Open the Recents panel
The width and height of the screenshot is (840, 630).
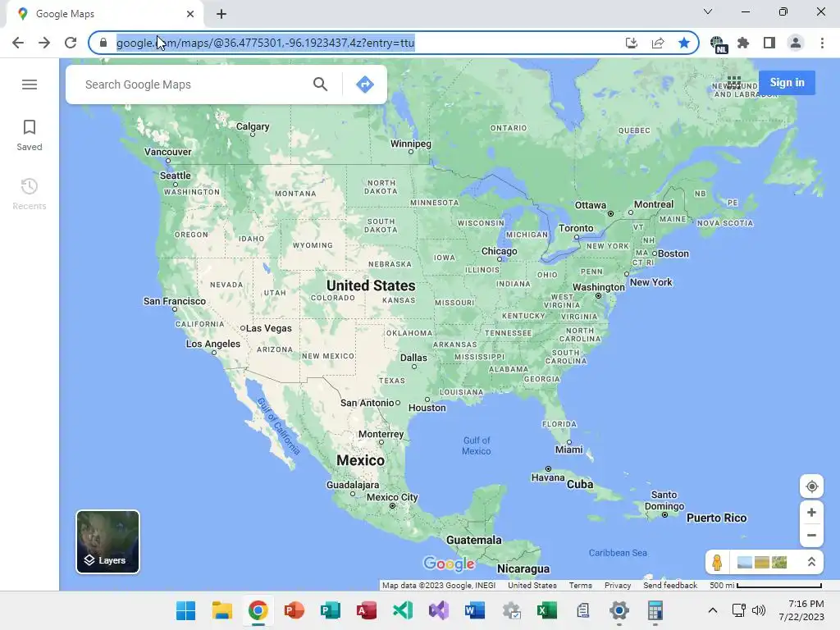[30, 194]
